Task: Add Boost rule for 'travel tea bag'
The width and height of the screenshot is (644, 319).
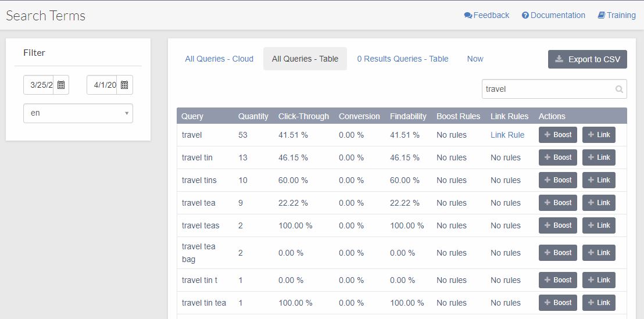Action: coord(557,253)
